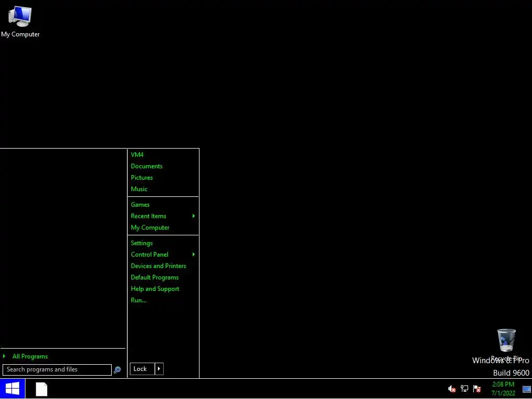The width and height of the screenshot is (532, 399).
Task: Open the VM4 user folder
Action: pos(137,155)
